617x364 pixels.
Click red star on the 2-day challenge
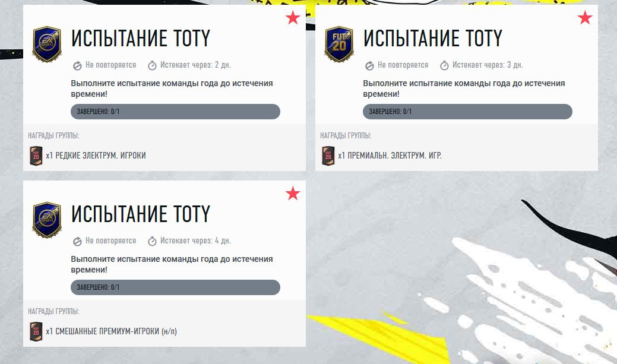(293, 18)
